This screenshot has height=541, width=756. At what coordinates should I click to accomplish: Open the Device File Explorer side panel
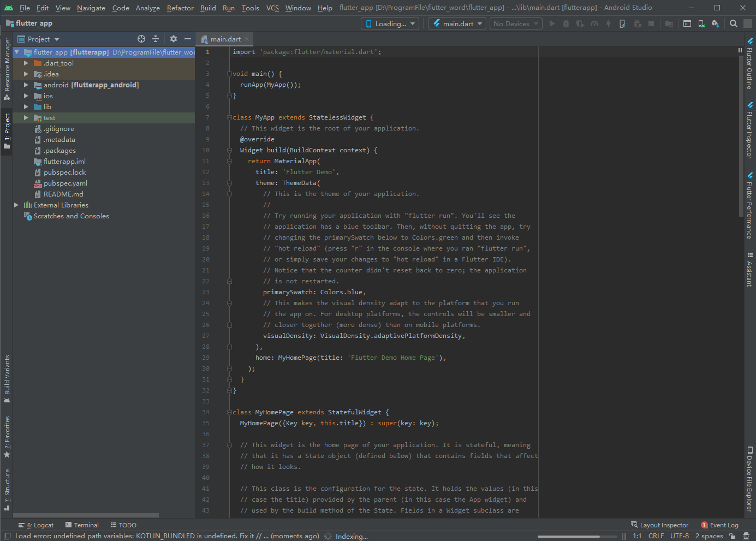(750, 479)
